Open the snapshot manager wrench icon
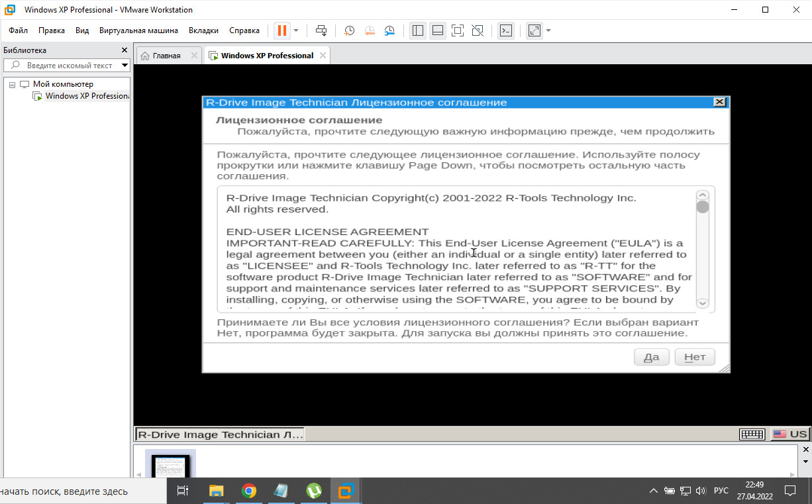 [x=389, y=30]
